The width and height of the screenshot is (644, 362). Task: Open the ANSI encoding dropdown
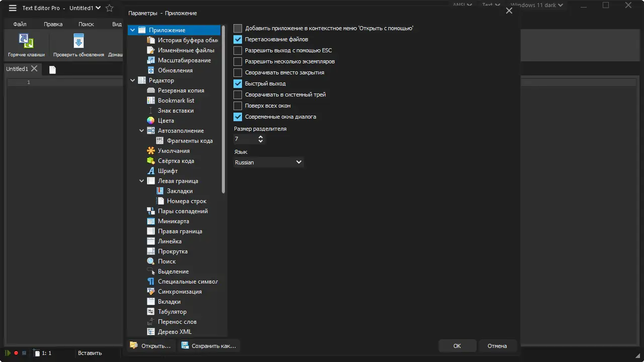pos(462,5)
